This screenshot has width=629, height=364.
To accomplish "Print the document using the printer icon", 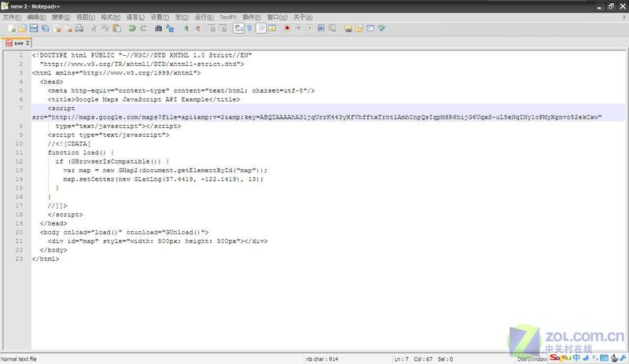I will (79, 28).
